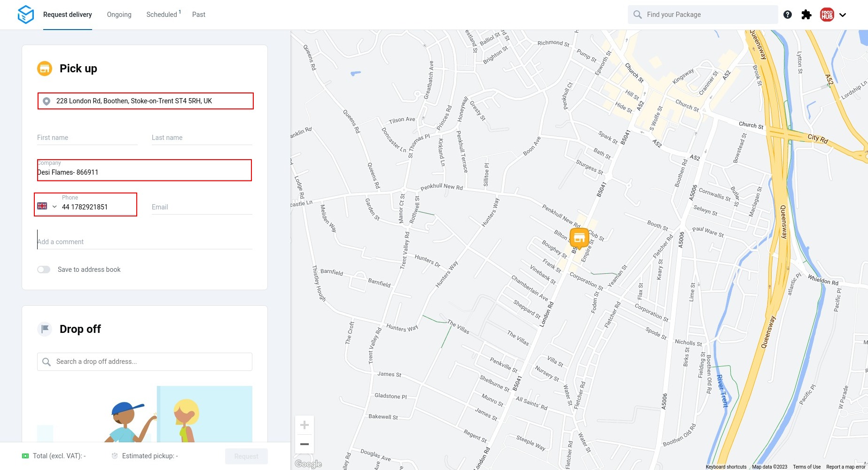Click the Google logo on the map
The height and width of the screenshot is (470, 868).
308,464
